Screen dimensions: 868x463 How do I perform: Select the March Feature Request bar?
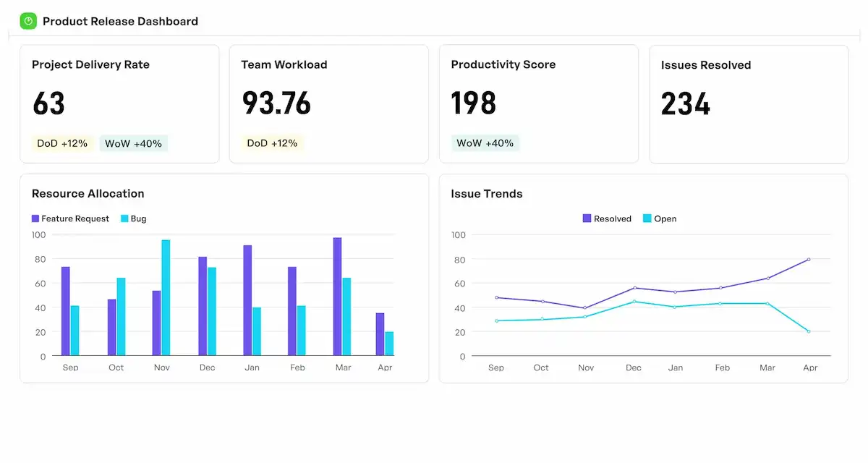tap(337, 297)
